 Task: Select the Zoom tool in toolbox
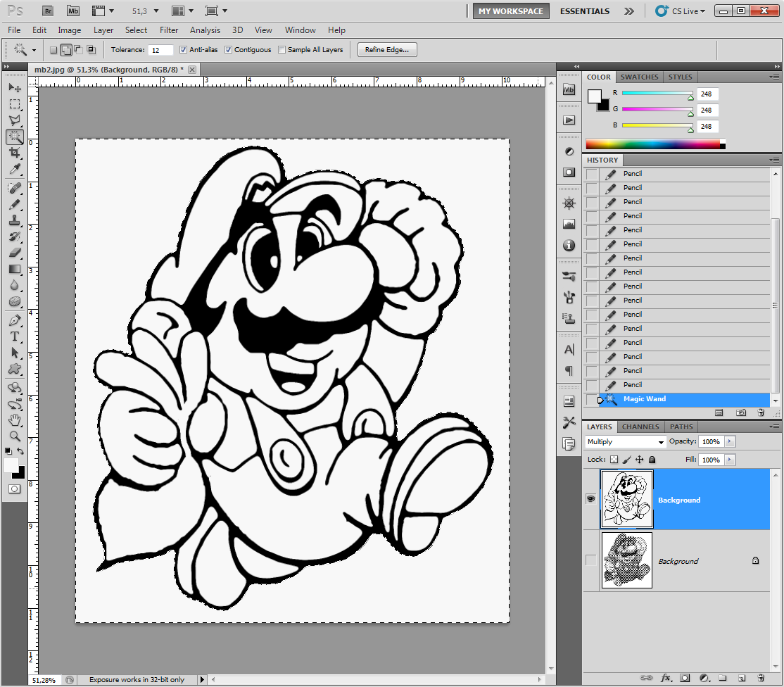[14, 436]
